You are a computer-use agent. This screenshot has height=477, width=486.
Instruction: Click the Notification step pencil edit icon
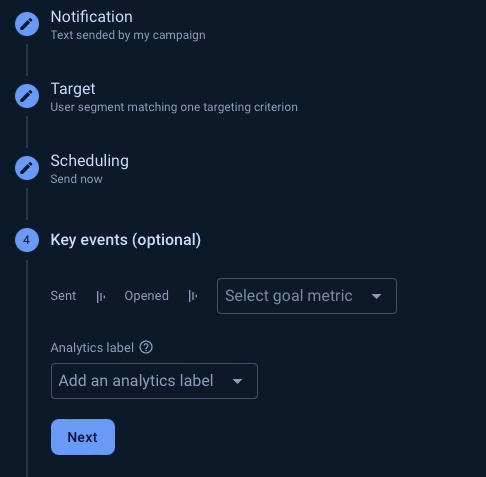(27, 24)
